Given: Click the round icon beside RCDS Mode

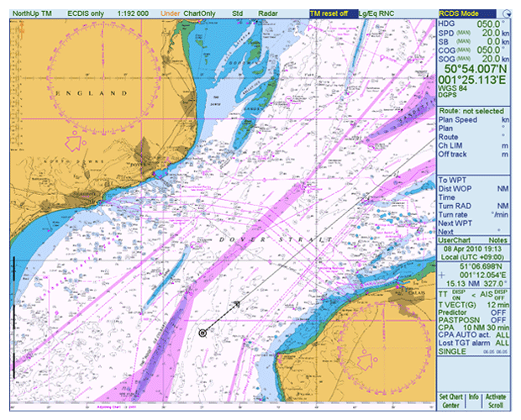Looking at the screenshot, I should (x=507, y=14).
